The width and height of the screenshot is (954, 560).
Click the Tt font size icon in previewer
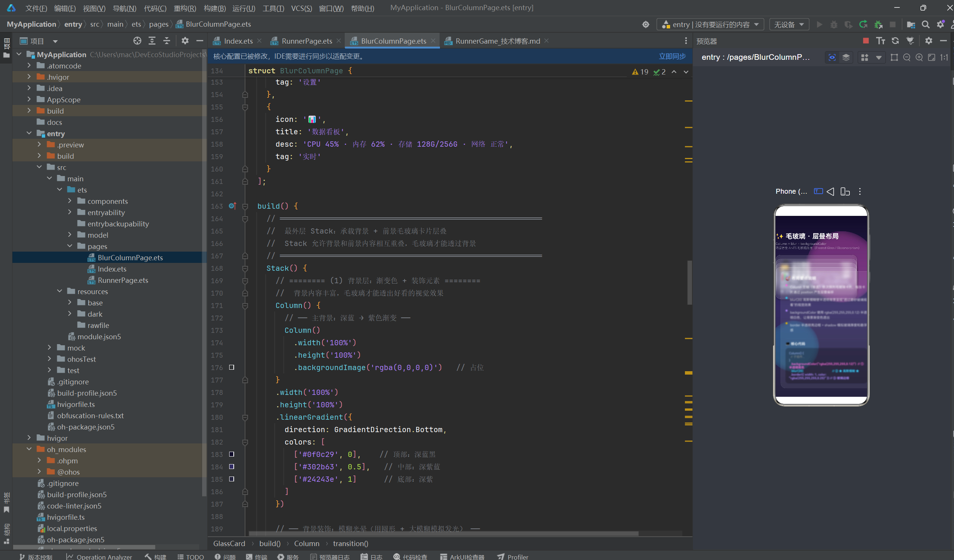[x=881, y=41]
